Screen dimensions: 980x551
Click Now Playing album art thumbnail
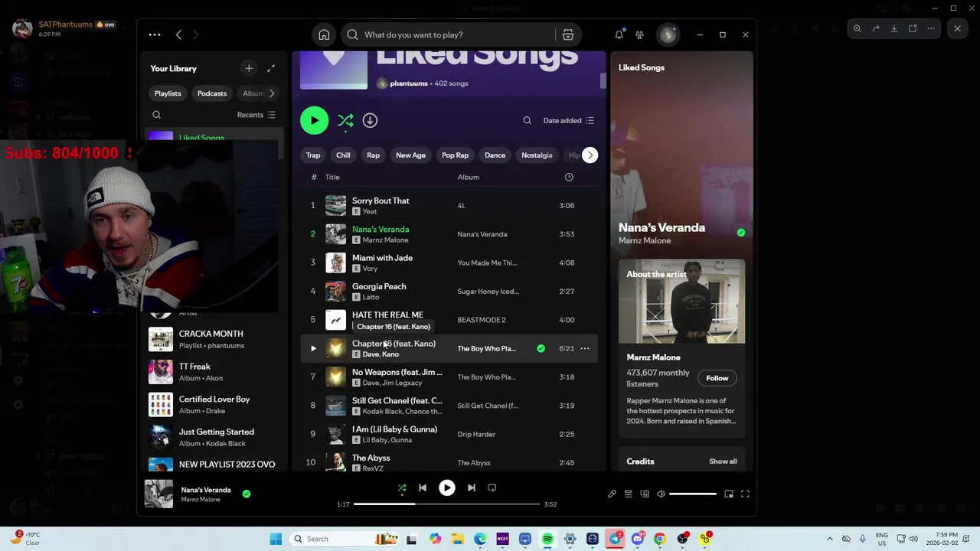point(159,494)
